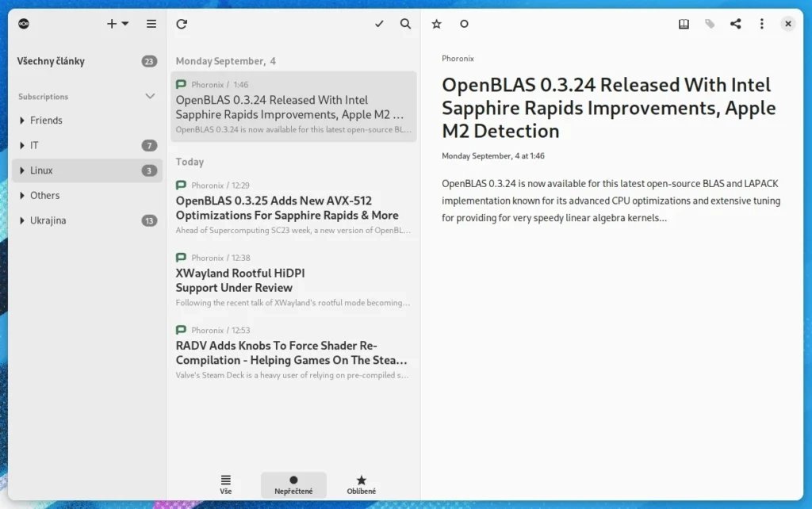Viewport: 812px width, 509px height.
Task: Toggle article read status with circle icon
Action: [464, 25]
